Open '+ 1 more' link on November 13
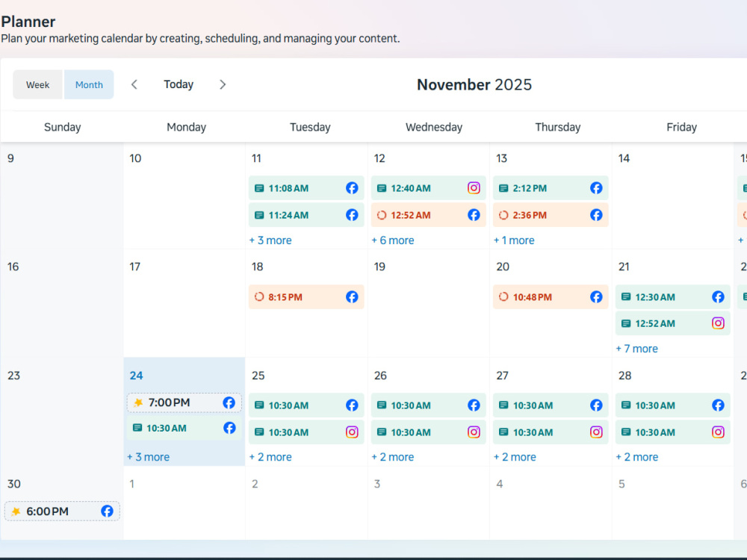The height and width of the screenshot is (560, 747). [x=514, y=240]
